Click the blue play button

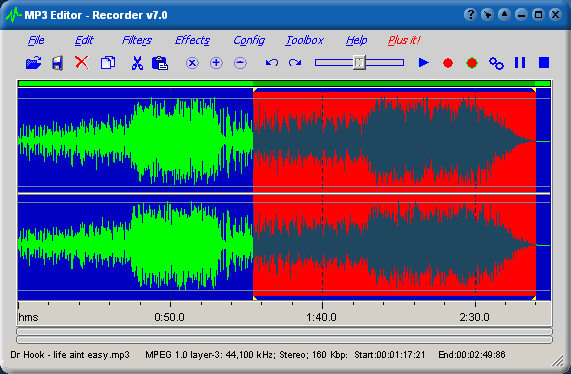pyautogui.click(x=424, y=63)
